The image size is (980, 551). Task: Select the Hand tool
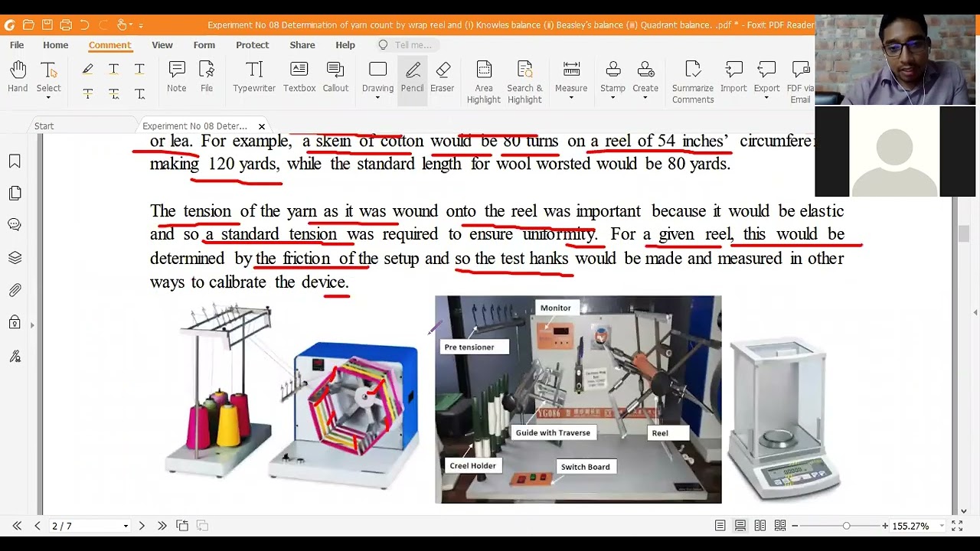coord(18,77)
